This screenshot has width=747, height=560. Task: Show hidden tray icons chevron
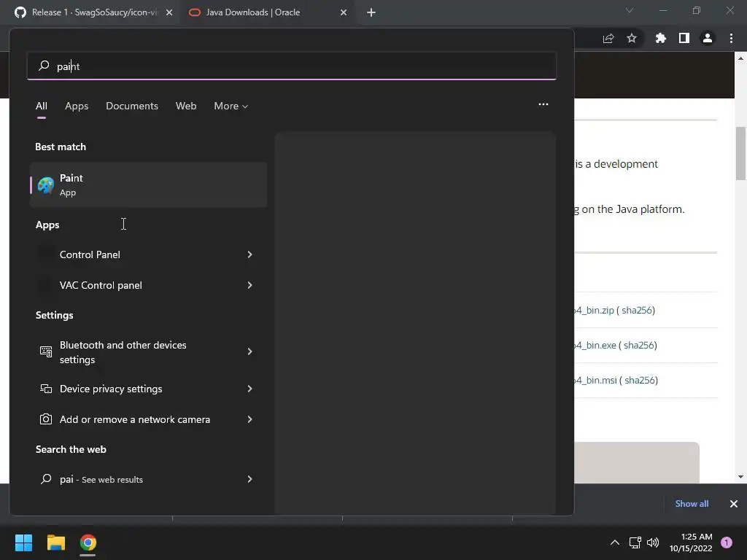coord(614,542)
